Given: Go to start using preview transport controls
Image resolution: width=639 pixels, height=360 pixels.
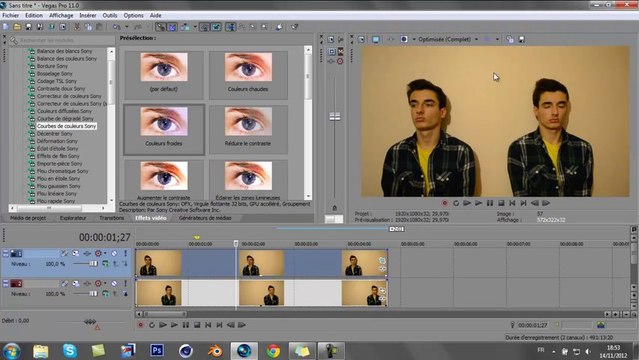Looking at the screenshot, I should (x=512, y=203).
